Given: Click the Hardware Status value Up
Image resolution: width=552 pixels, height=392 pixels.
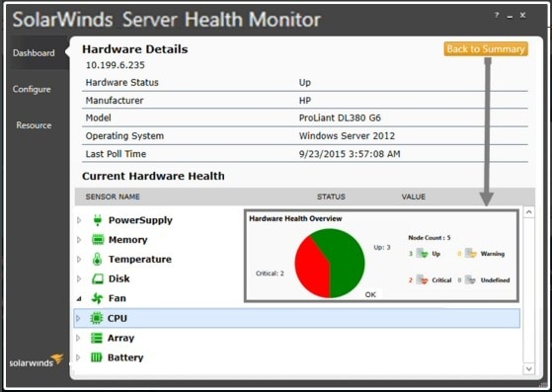Looking at the screenshot, I should 305,83.
